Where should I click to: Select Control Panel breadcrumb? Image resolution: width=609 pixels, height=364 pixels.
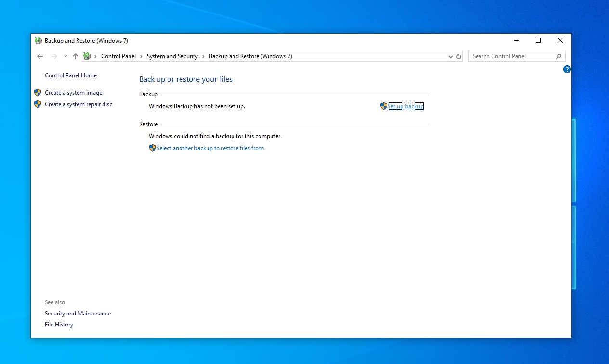tap(118, 56)
